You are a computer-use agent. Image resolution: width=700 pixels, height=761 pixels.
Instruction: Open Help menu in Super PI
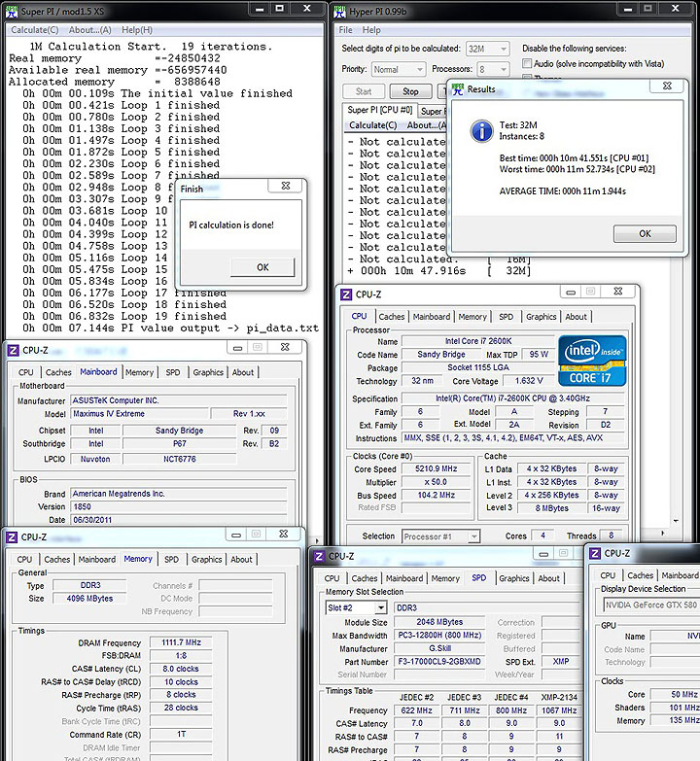tap(137, 30)
